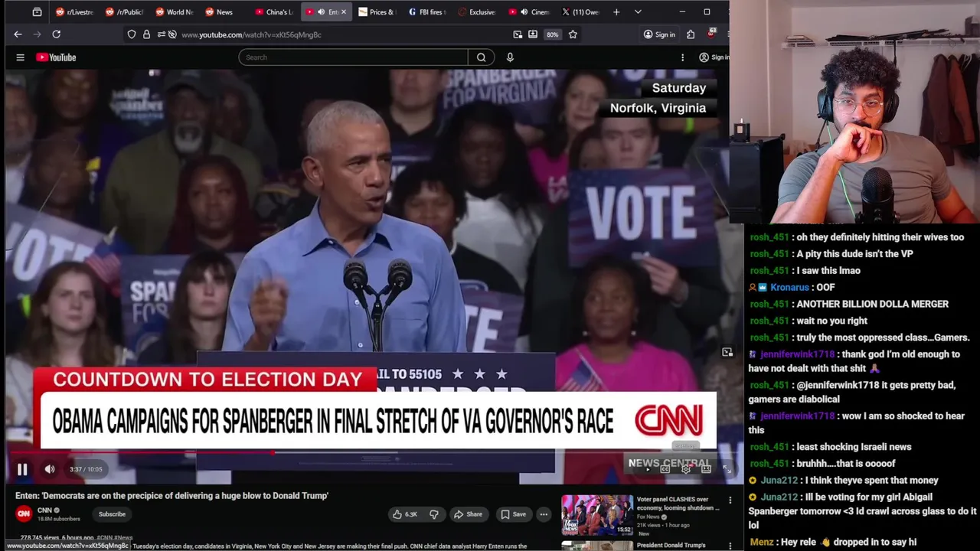980x551 pixels.
Task: Open the uBlock extension with badge
Action: (x=711, y=34)
